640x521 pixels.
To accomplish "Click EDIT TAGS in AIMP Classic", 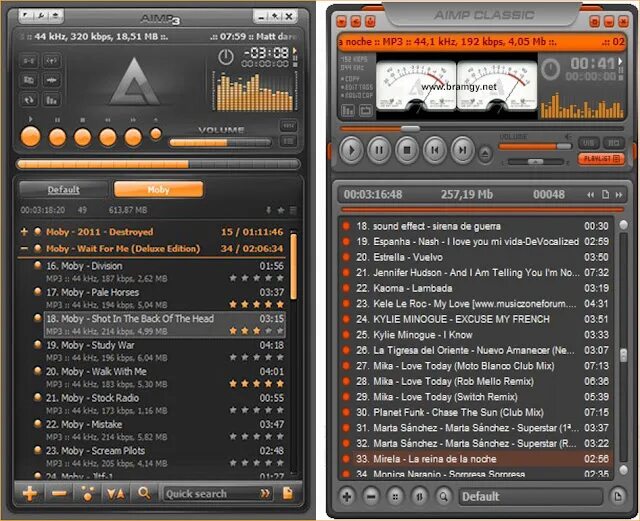I will (357, 87).
